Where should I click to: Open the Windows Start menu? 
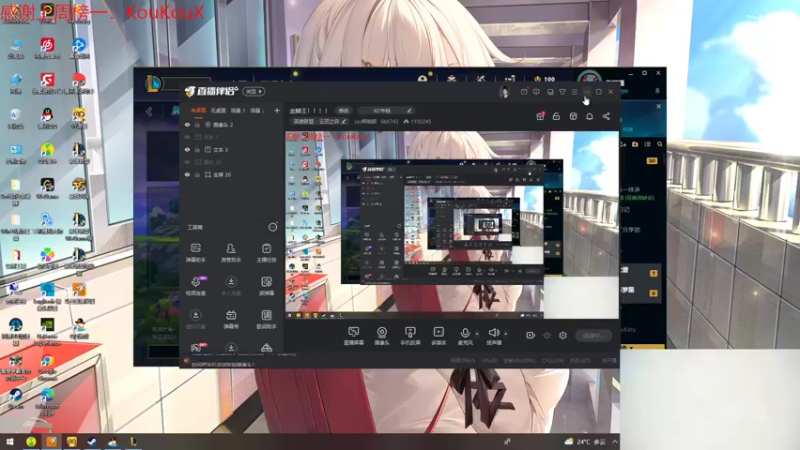(10, 442)
